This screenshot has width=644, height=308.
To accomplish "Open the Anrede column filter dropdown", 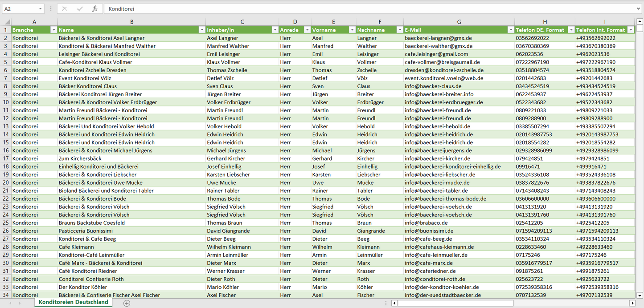I will (307, 30).
